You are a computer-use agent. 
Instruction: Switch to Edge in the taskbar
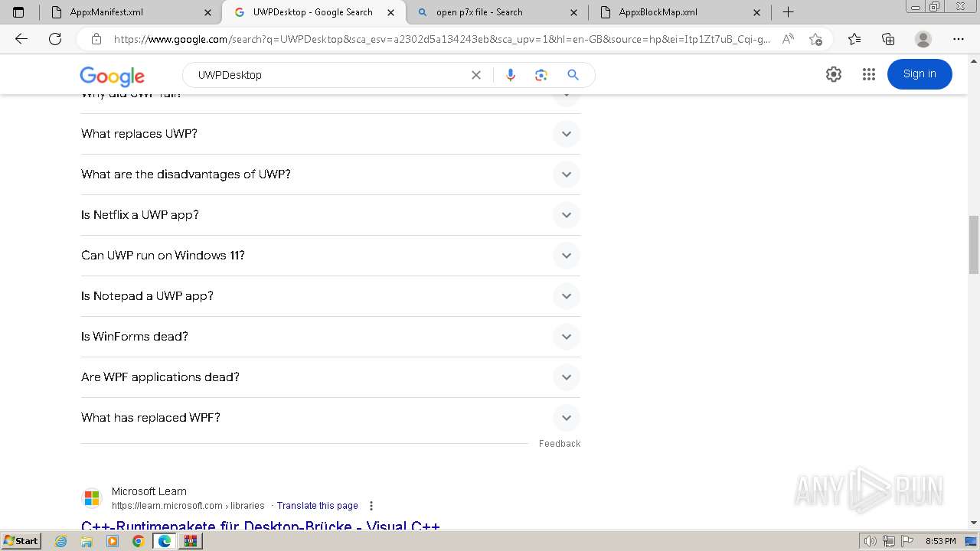pyautogui.click(x=165, y=541)
